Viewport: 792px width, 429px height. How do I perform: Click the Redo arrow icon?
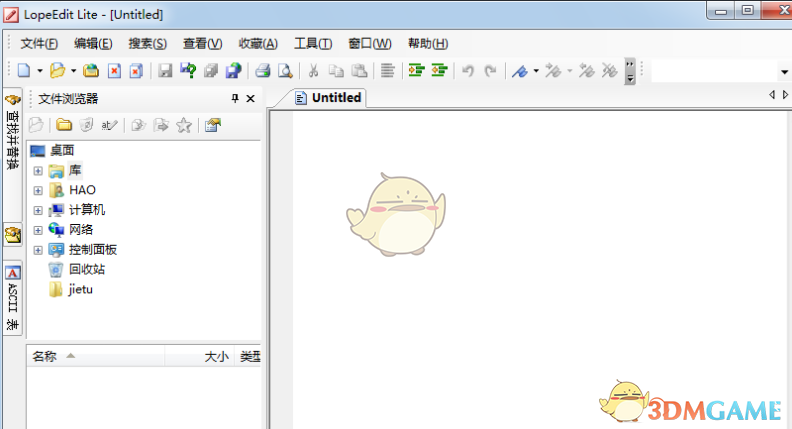tap(490, 71)
